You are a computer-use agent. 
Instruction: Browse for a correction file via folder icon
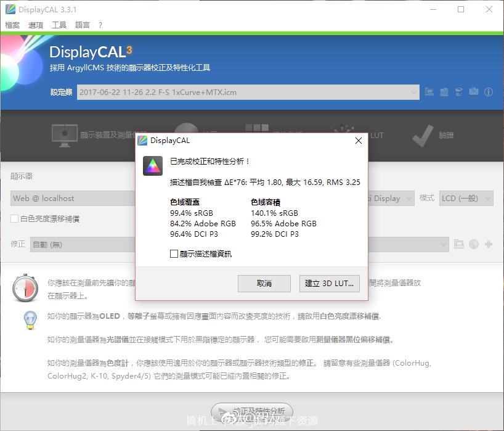point(459,244)
